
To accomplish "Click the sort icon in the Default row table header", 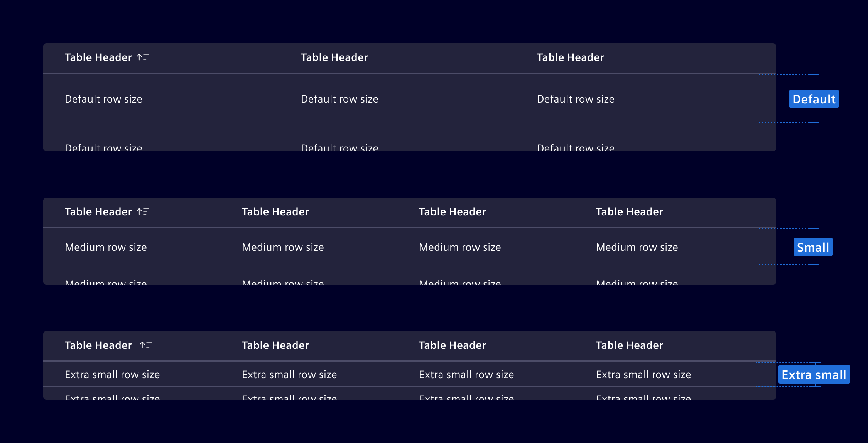I will click(x=143, y=57).
